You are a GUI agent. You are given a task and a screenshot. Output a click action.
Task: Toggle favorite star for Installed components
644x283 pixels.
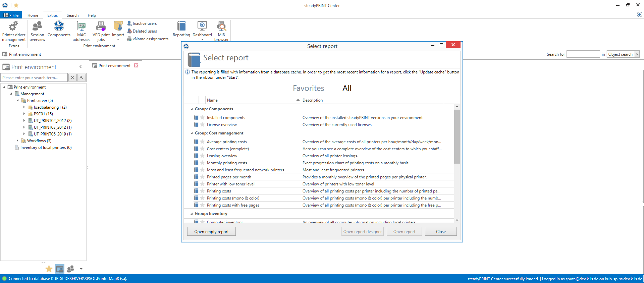point(202,117)
